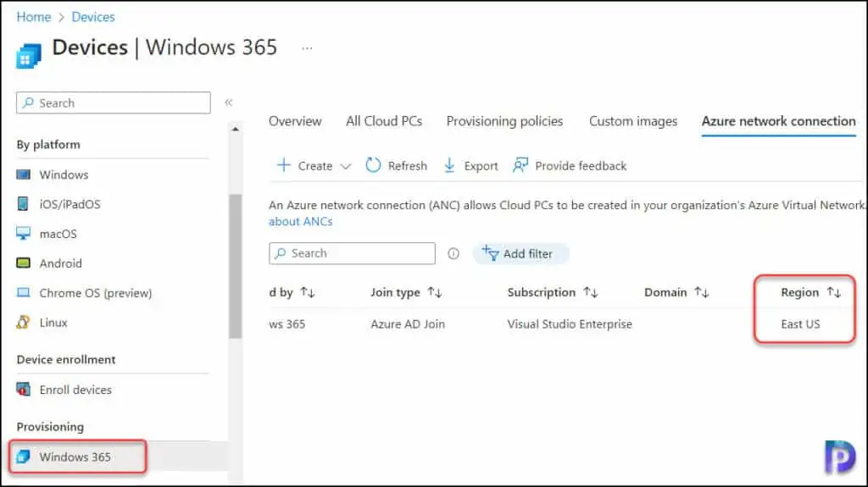Open the more options ellipsis beside title
Screen dimensions: 868x487
pyautogui.click(x=307, y=48)
